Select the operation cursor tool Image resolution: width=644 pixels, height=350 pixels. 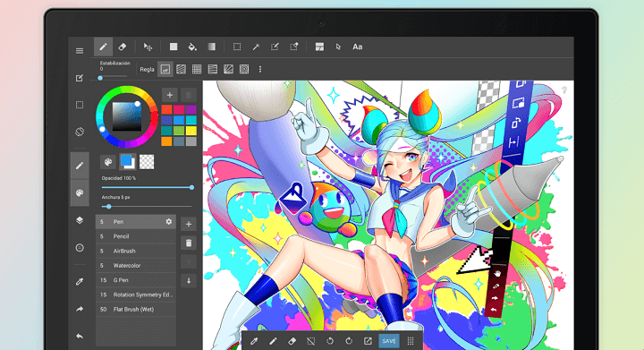pos(338,47)
